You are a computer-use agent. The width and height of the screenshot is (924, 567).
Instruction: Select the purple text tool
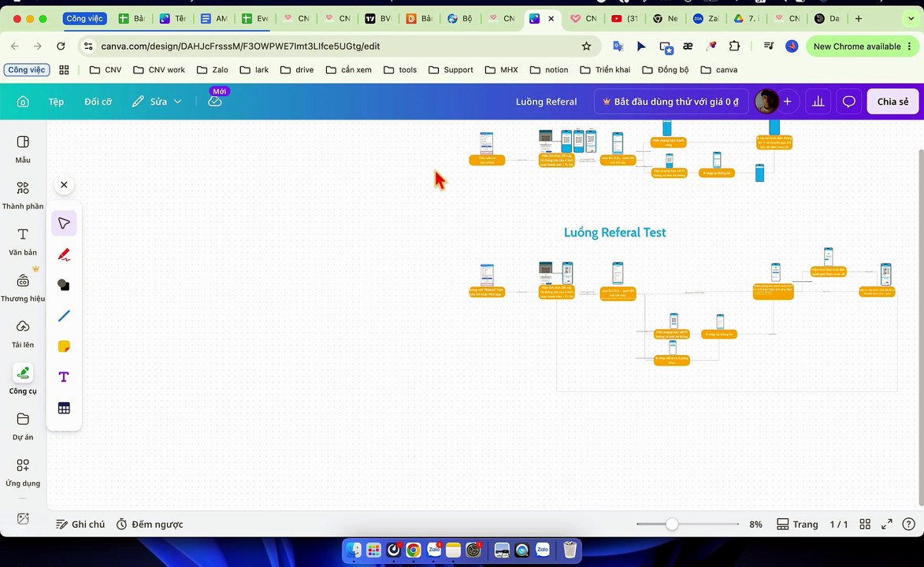coord(64,377)
